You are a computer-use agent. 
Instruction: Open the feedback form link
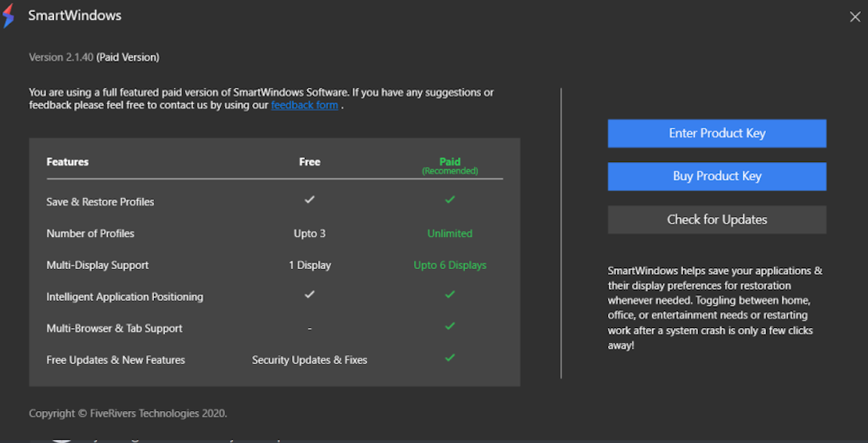(305, 105)
